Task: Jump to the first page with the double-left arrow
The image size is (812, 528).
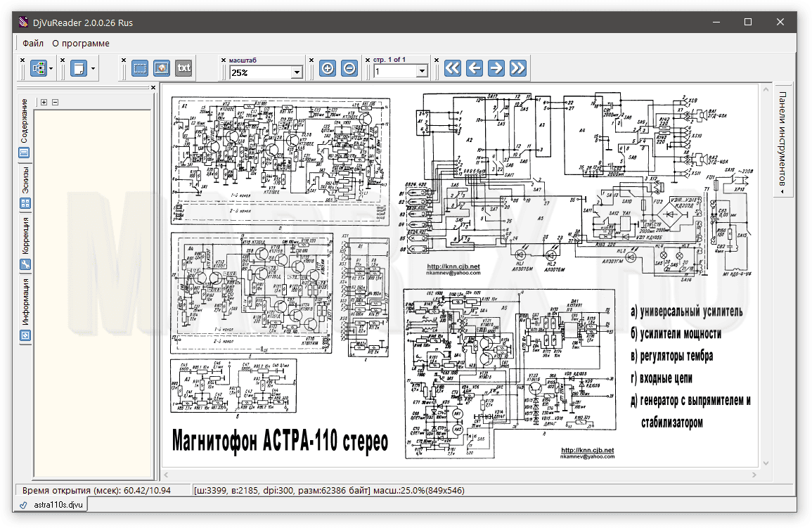Action: [453, 68]
